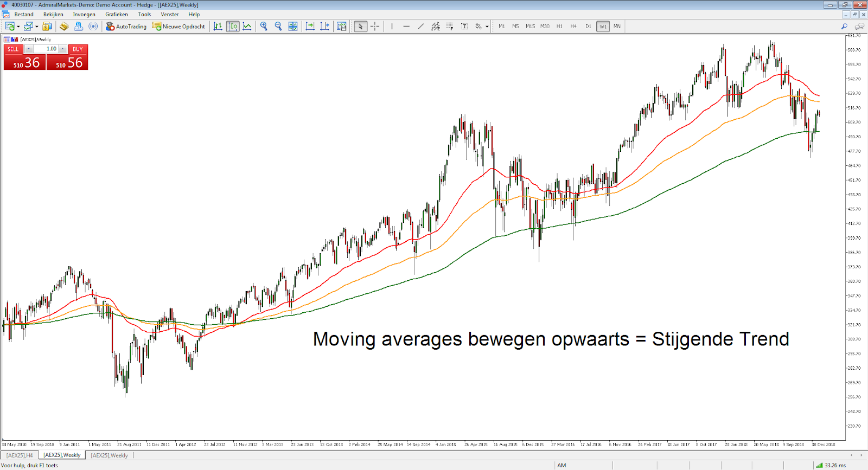Zoom out of the chart
The height and width of the screenshot is (470, 868).
coord(278,26)
